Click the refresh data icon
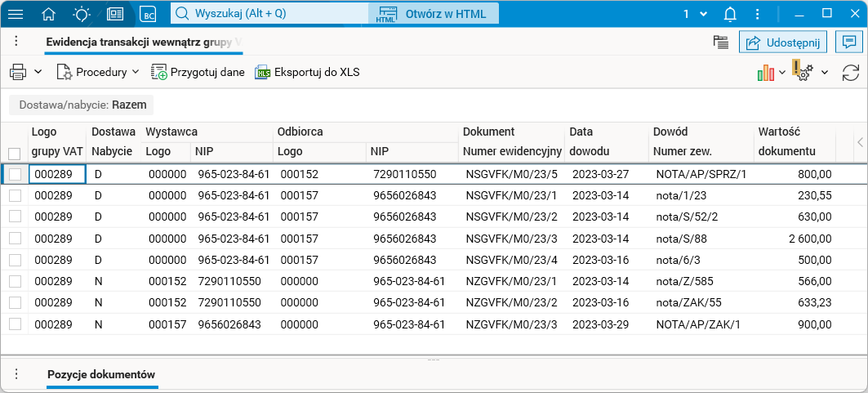Viewport: 868px width, 393px height. pos(851,73)
